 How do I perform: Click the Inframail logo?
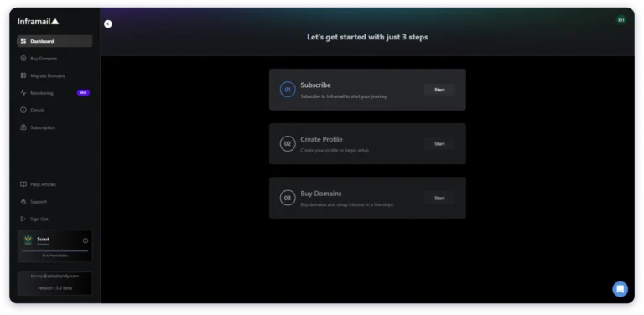39,21
